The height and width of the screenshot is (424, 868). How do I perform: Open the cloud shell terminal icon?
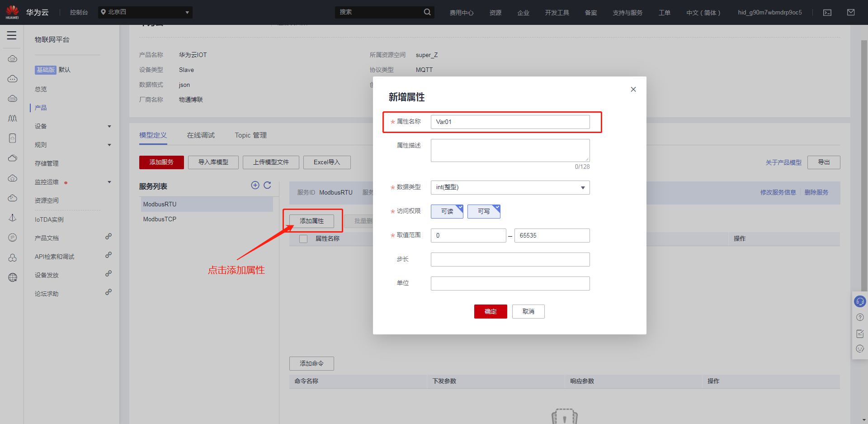(827, 13)
